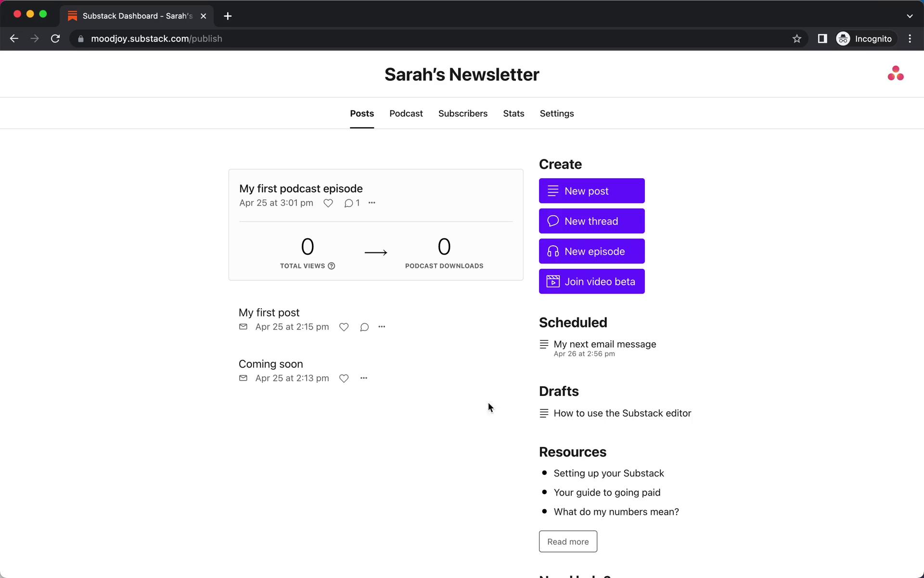Open the Stats section
924x578 pixels.
(513, 113)
